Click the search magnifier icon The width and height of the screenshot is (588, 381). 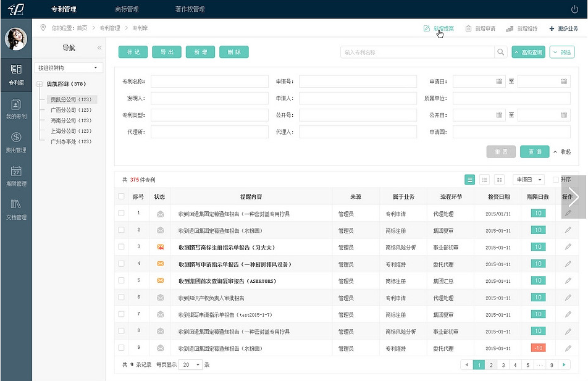[x=500, y=52]
